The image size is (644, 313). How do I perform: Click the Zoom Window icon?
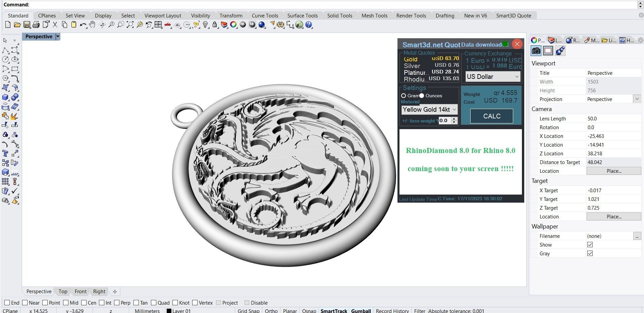pyautogui.click(x=121, y=25)
